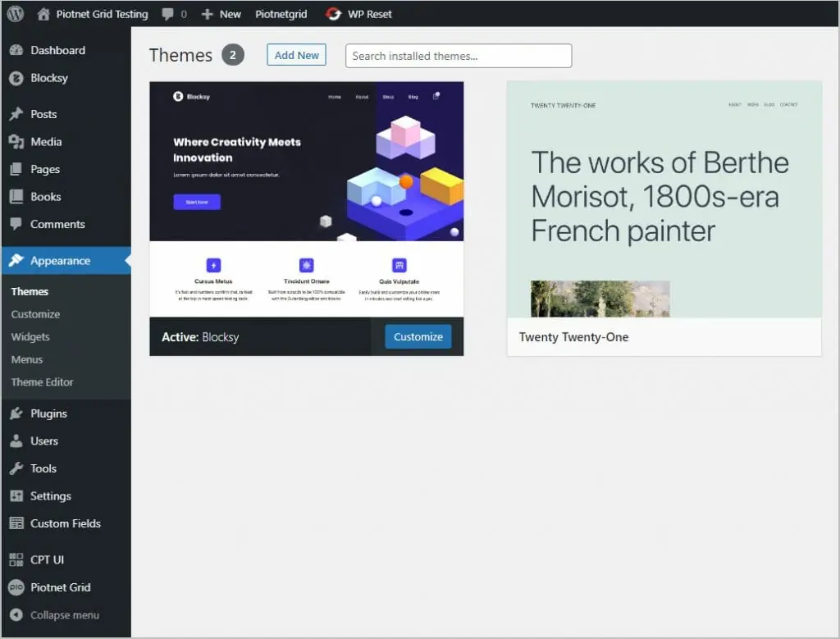The width and height of the screenshot is (840, 639).
Task: Click the Add New themes button
Action: pos(296,55)
